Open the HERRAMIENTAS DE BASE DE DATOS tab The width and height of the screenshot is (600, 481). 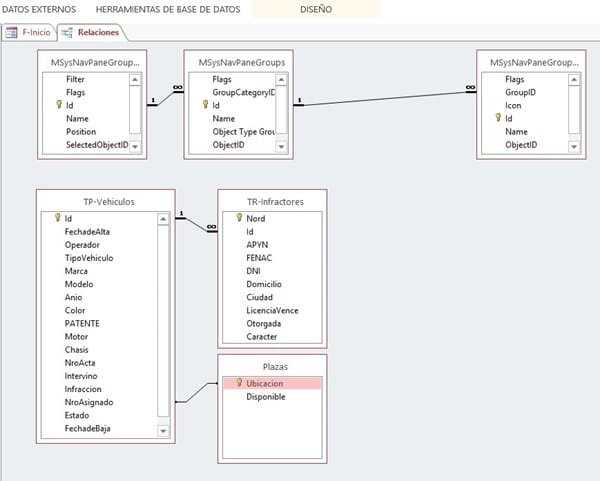(168, 9)
